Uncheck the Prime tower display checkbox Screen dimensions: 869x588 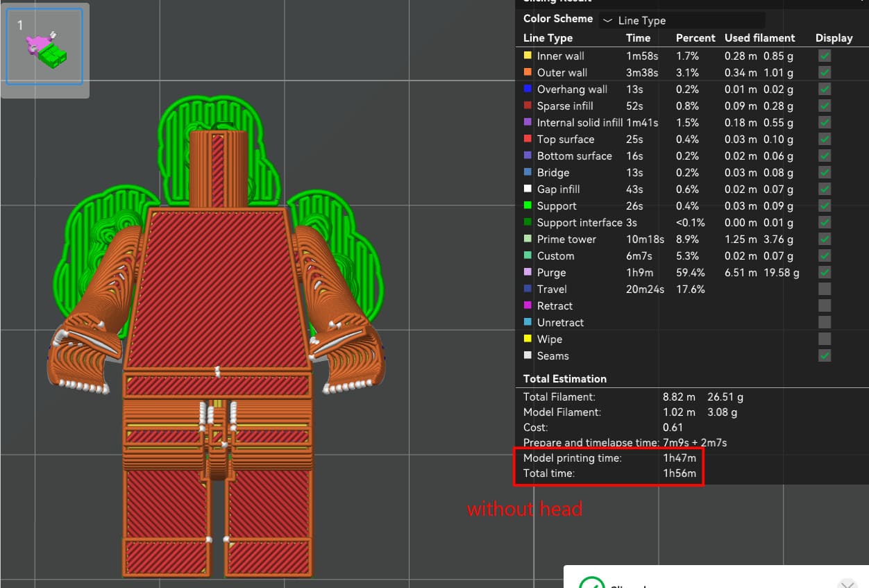[x=825, y=239]
